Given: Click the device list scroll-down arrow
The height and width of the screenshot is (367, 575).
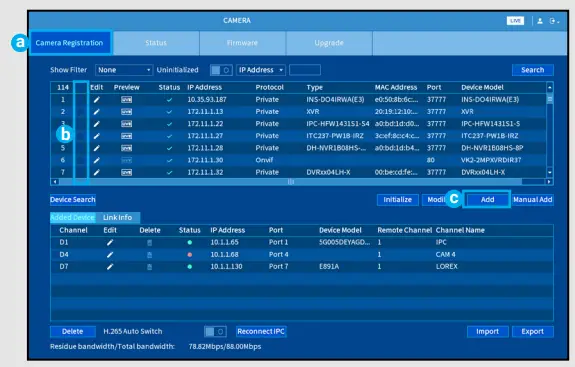Looking at the screenshot, I should 549,172.
